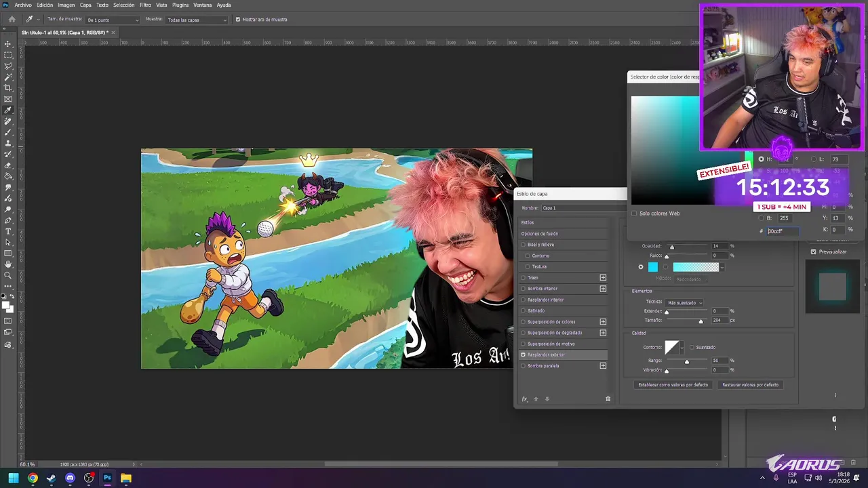868x488 pixels.
Task: Select the Lasso tool
Action: (x=8, y=66)
